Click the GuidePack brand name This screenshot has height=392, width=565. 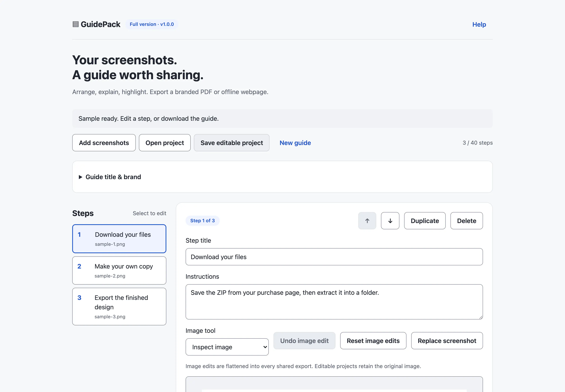[100, 24]
